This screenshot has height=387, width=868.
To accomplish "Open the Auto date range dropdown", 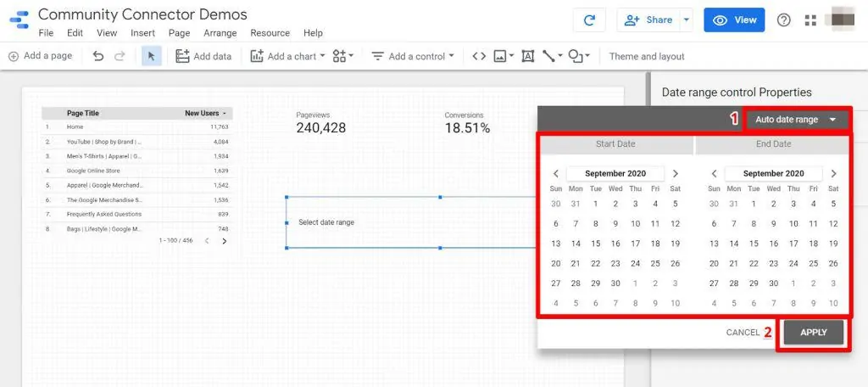I will pyautogui.click(x=795, y=119).
